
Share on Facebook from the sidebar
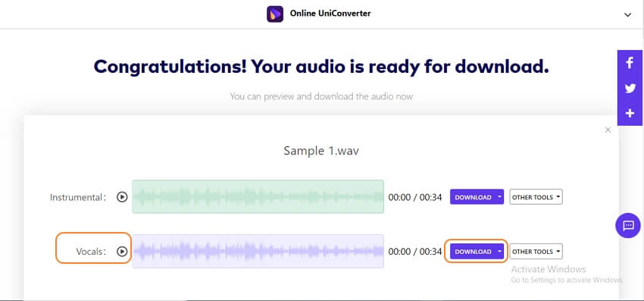point(630,63)
